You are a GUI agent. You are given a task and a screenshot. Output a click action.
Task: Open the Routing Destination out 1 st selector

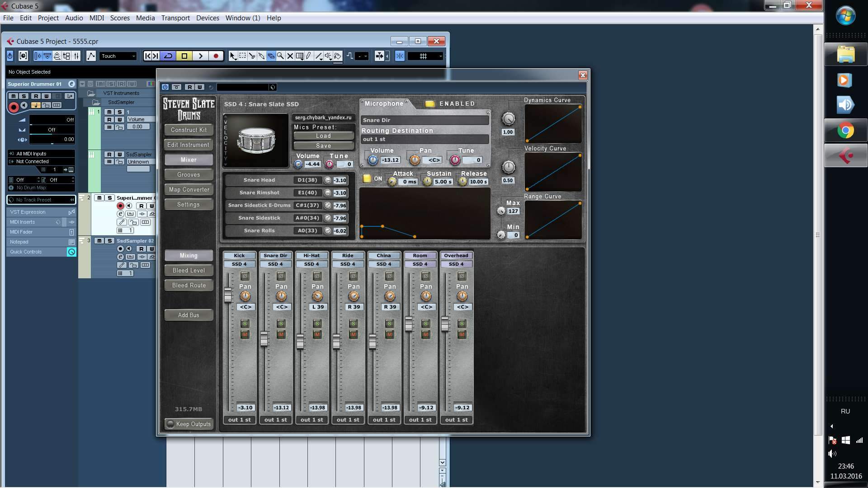424,139
